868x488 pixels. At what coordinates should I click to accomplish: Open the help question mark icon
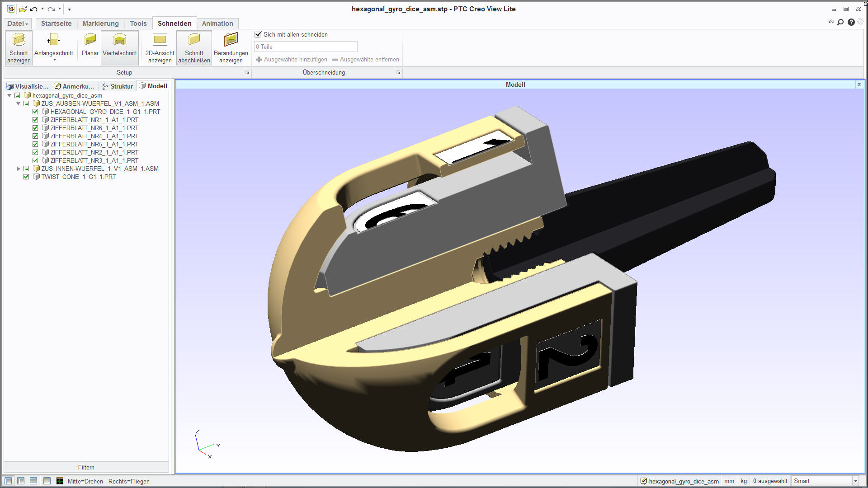coord(851,22)
